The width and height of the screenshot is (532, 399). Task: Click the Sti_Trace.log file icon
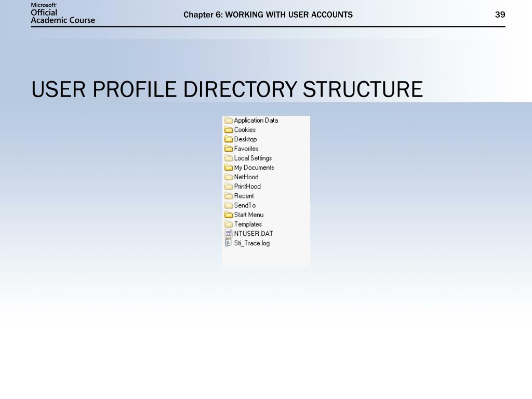229,243
